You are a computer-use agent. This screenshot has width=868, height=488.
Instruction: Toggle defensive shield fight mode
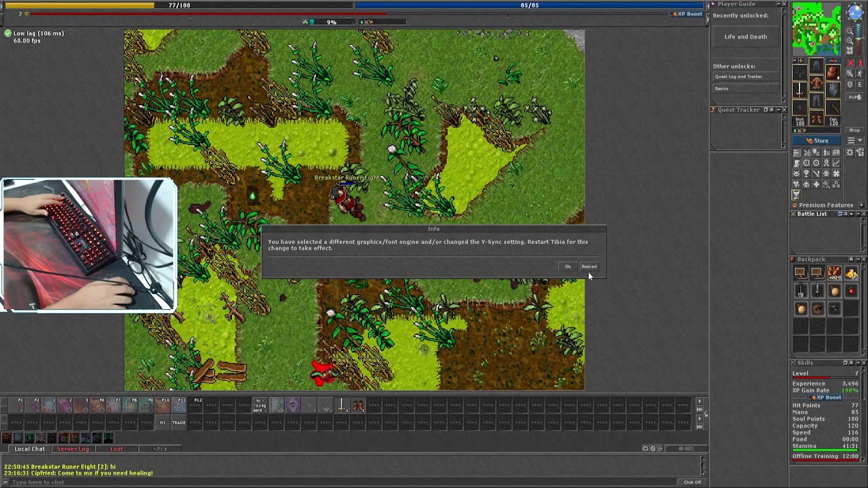(x=850, y=84)
